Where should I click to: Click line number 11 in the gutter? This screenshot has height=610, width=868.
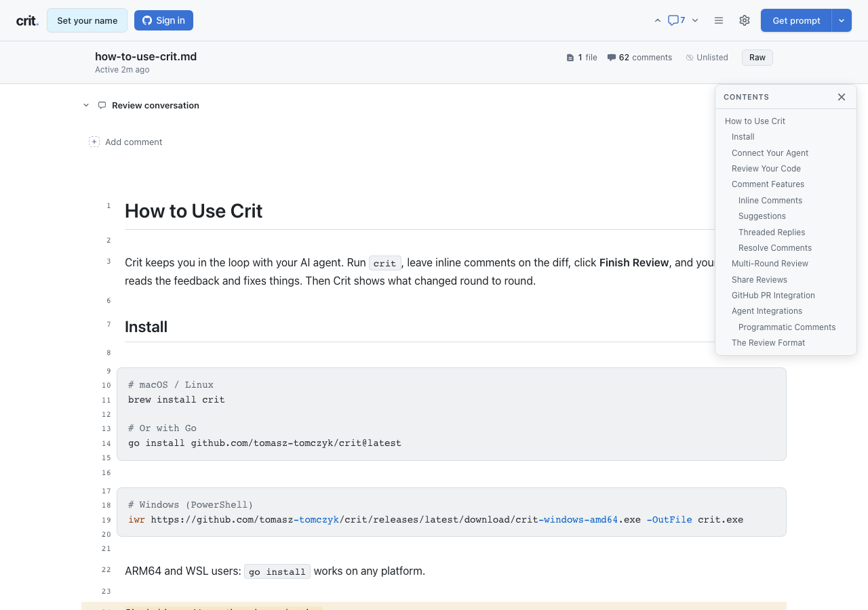(106, 400)
